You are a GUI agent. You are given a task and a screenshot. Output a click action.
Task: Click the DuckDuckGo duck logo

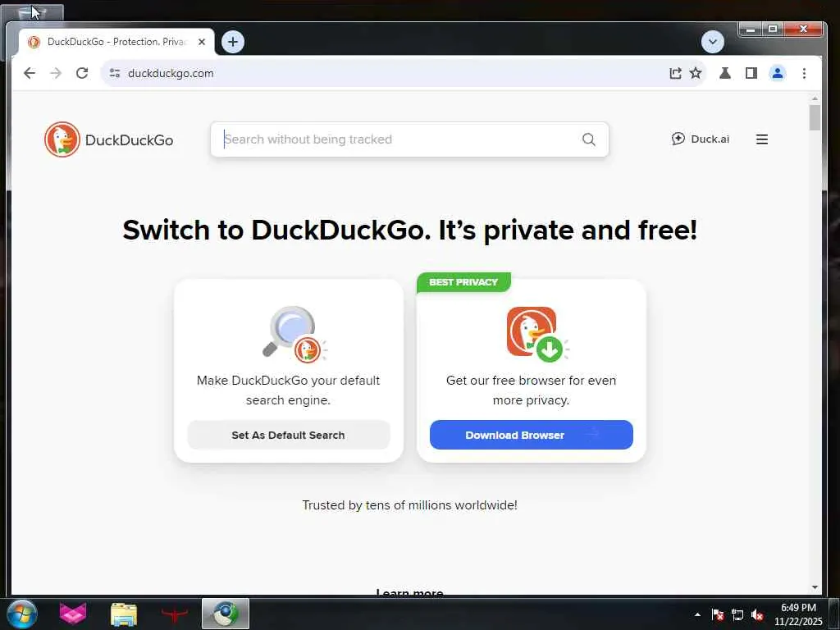click(62, 139)
